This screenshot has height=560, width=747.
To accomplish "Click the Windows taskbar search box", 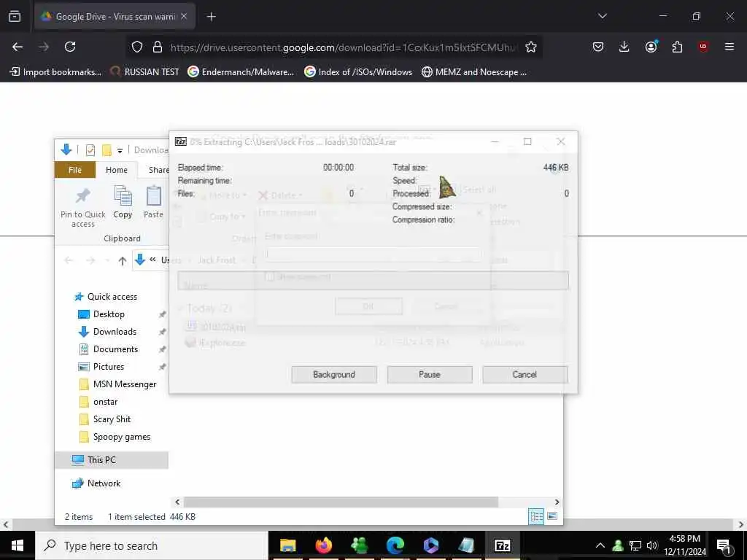I will [152, 545].
